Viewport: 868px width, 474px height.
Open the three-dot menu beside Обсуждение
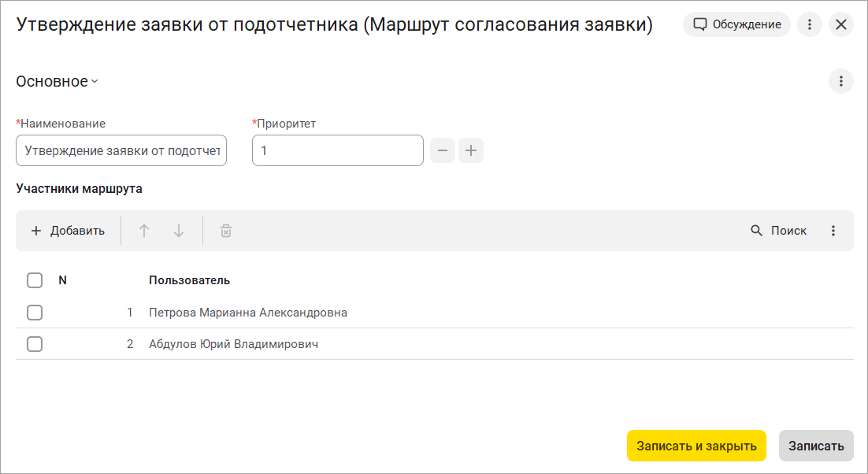coord(810,24)
